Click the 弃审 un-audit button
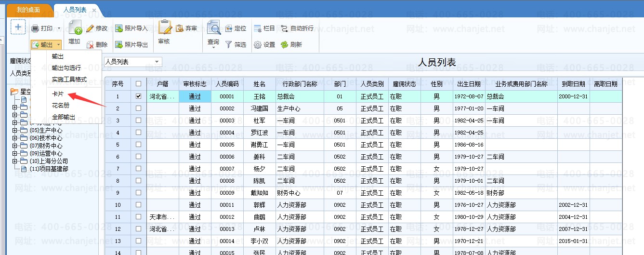The image size is (644, 255). click(x=186, y=28)
